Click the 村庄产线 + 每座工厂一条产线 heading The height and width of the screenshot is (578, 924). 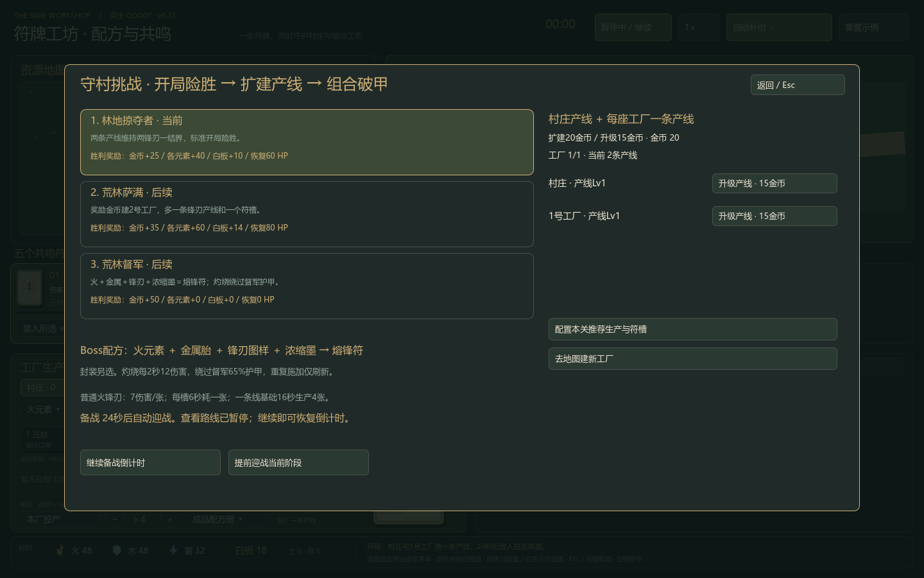pyautogui.click(x=621, y=119)
